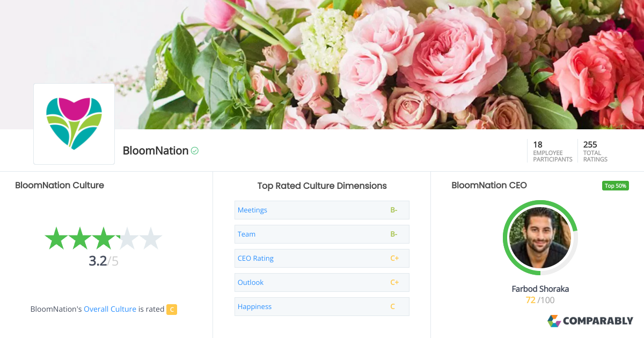Open the Outlook culture dimension

tap(250, 282)
